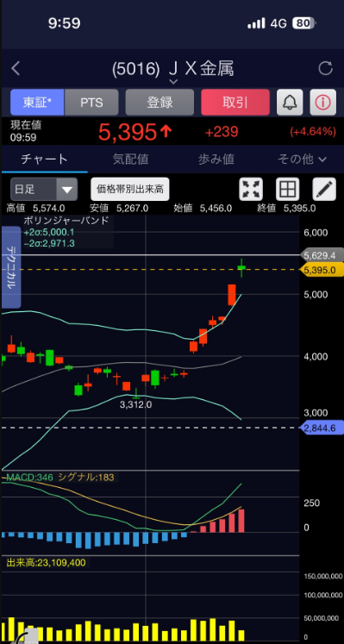Image resolution: width=344 pixels, height=644 pixels.
Task: Tap the MACD:346 indicator label
Action: (x=28, y=478)
